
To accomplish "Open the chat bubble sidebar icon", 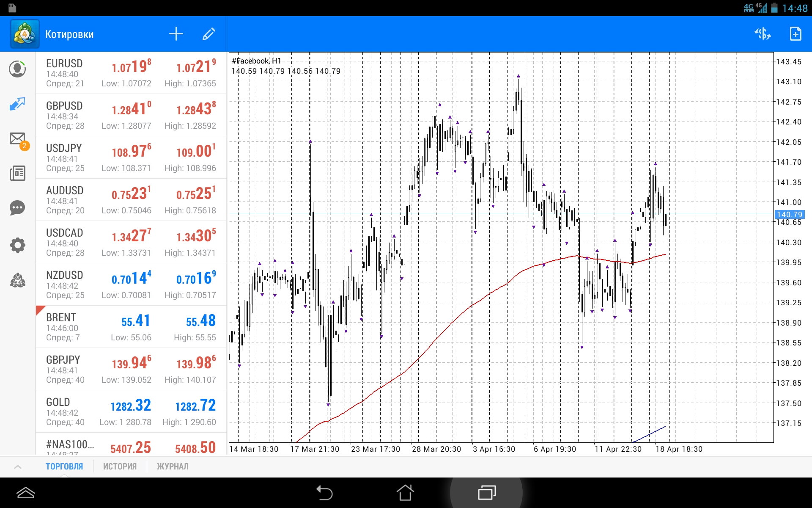I will click(x=17, y=208).
